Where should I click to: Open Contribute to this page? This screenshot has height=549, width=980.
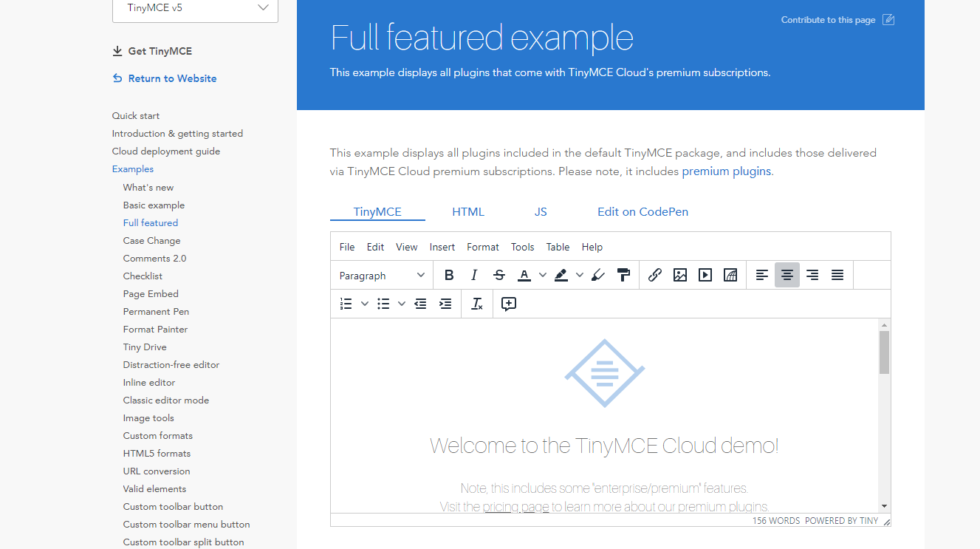[x=827, y=20]
